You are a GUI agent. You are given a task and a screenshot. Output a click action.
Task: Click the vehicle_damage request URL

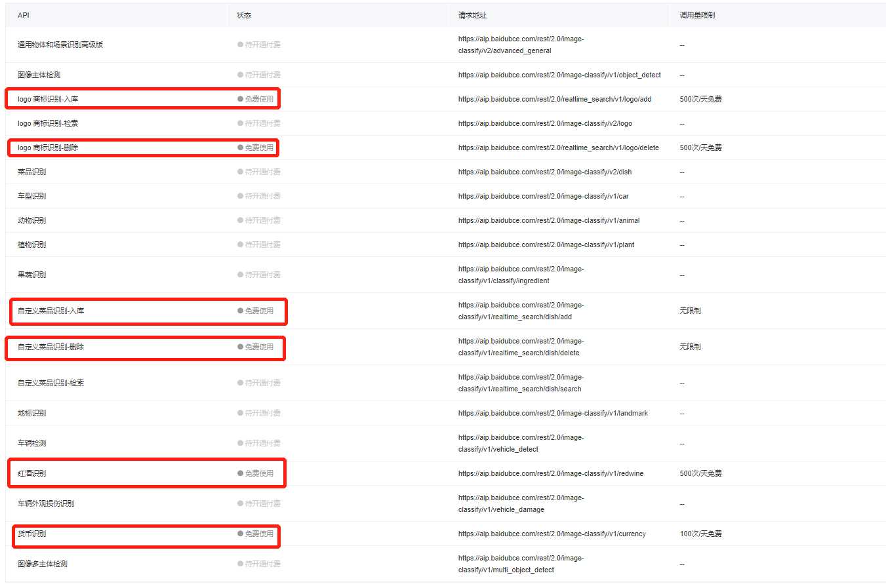click(x=521, y=503)
